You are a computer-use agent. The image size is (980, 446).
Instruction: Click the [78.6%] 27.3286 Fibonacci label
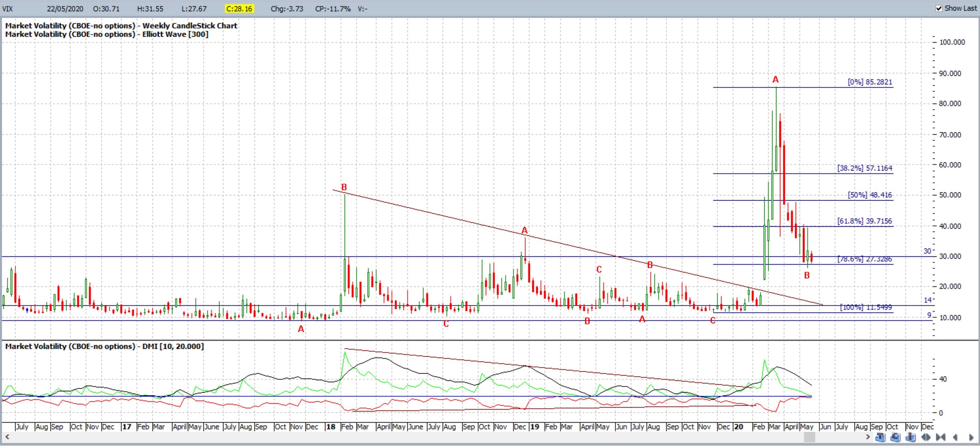pyautogui.click(x=865, y=259)
